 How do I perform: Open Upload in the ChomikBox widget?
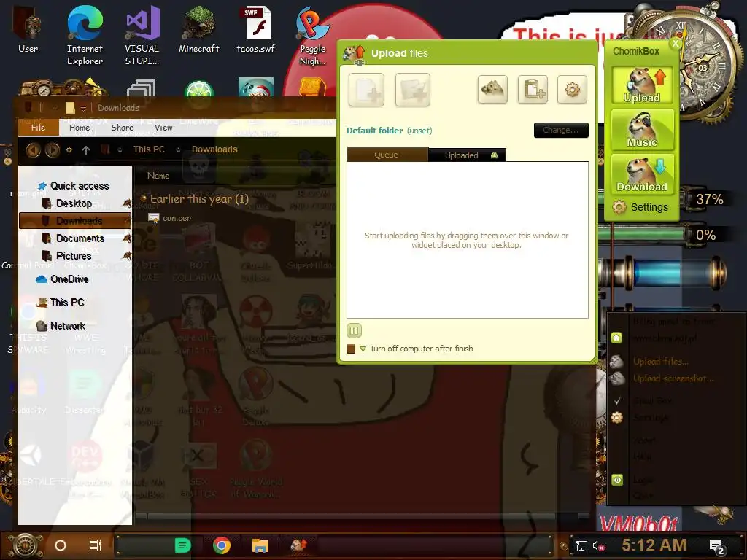click(x=642, y=85)
